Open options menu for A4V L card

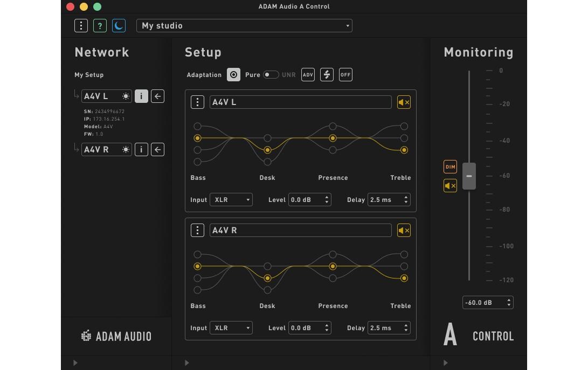tap(197, 102)
